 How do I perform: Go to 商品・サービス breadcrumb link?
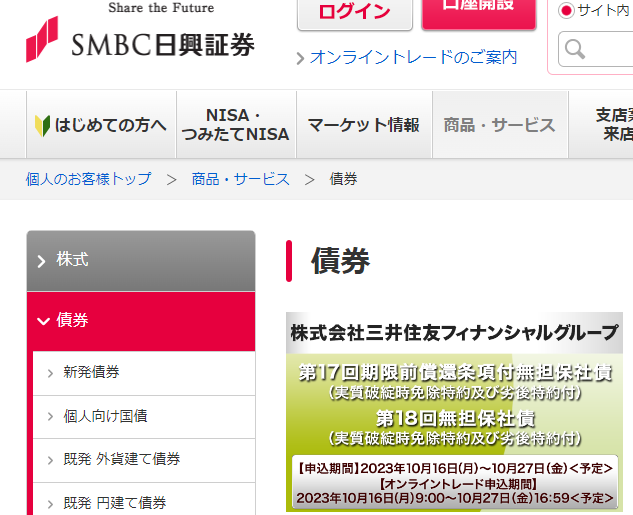pyautogui.click(x=241, y=179)
